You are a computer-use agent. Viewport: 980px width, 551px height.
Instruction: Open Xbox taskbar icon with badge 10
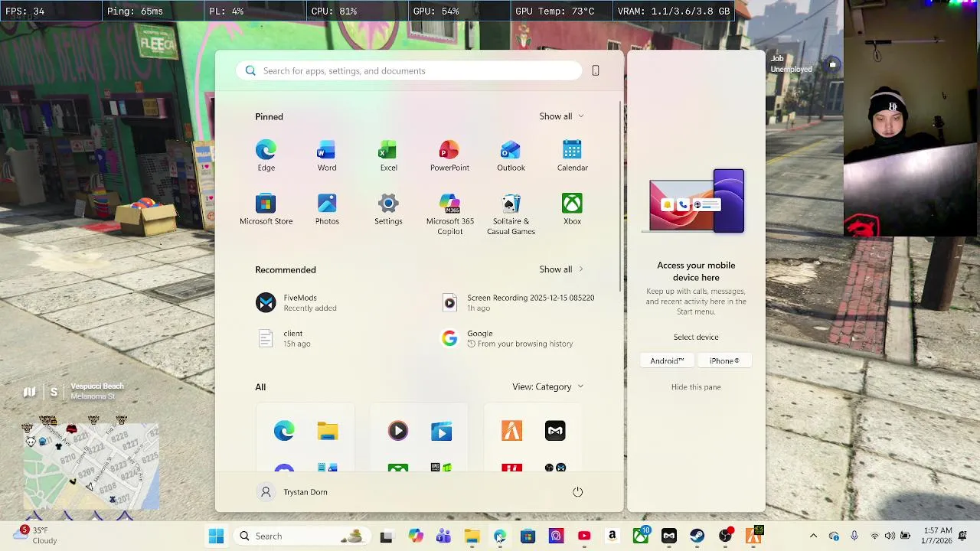(641, 536)
